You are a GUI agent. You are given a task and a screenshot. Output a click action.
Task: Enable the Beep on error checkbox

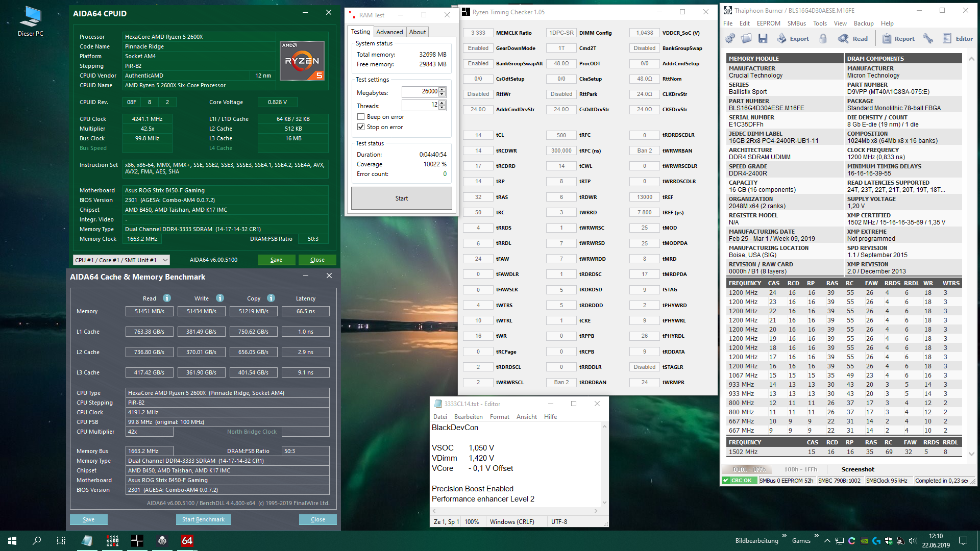tap(361, 117)
